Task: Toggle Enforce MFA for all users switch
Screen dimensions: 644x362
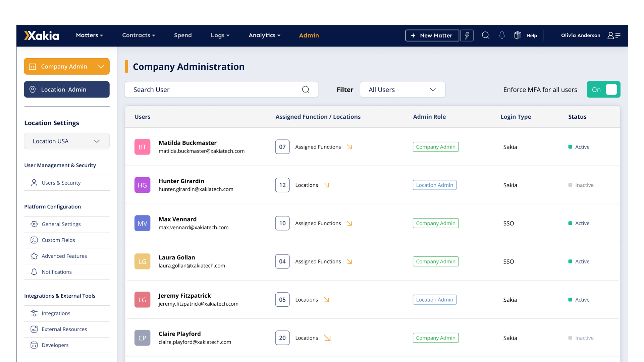Action: [603, 89]
